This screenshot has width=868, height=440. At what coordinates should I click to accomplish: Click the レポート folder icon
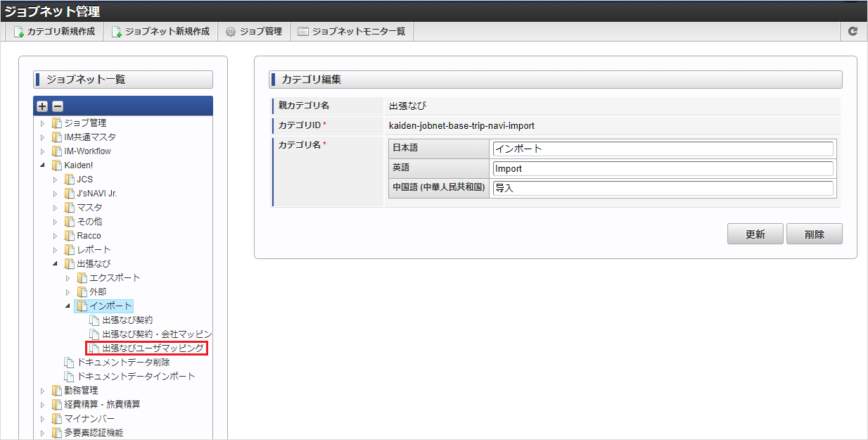pos(69,250)
